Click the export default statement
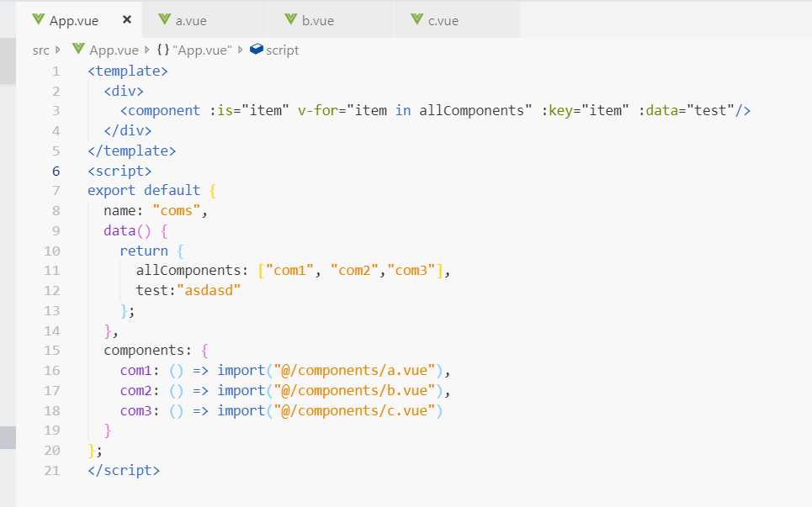 [144, 190]
